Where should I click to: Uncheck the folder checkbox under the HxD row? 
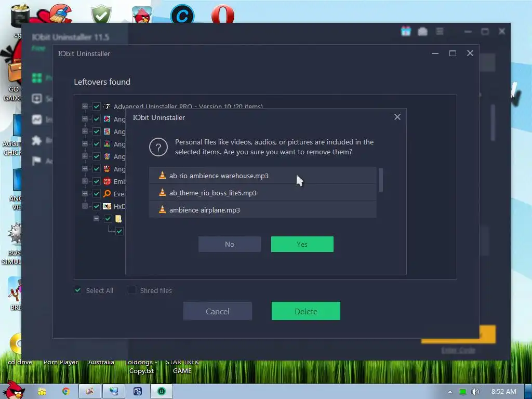coord(108,219)
